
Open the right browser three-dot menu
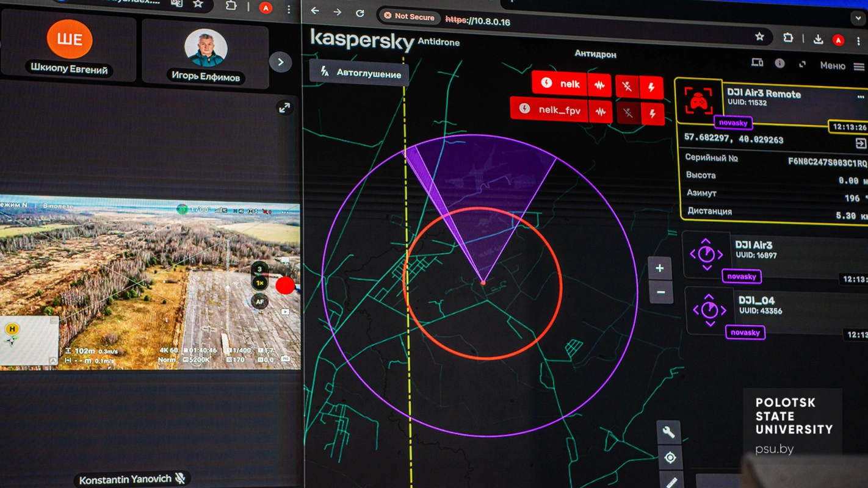point(858,41)
